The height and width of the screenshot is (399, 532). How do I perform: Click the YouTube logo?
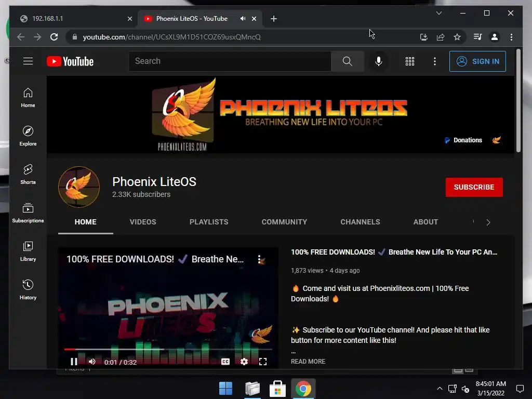coord(70,61)
